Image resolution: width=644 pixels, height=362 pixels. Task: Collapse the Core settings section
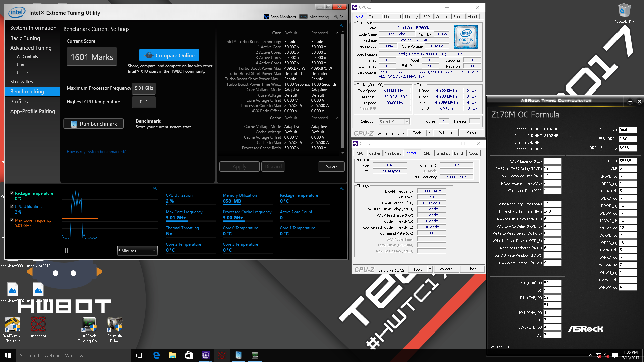coord(337,33)
